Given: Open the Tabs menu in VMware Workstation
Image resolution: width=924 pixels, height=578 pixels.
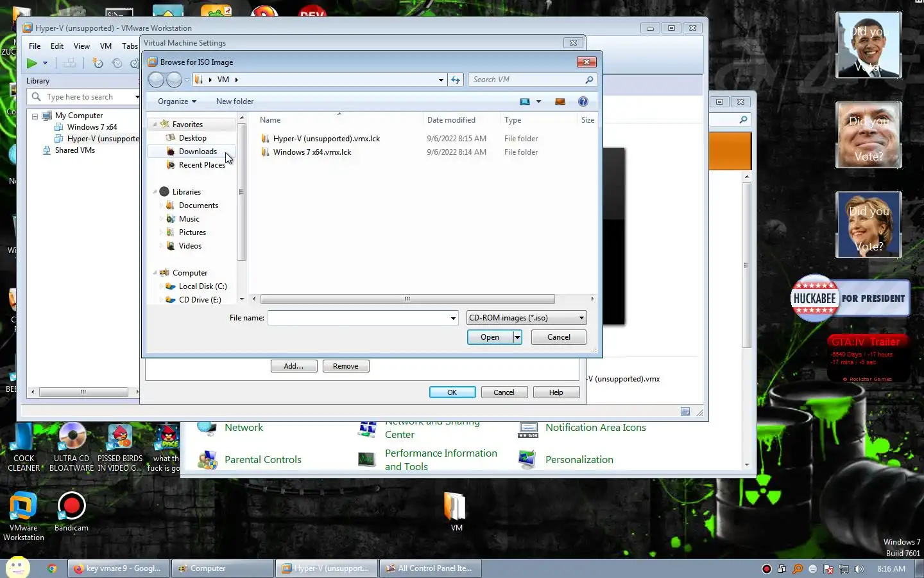Looking at the screenshot, I should (130, 46).
